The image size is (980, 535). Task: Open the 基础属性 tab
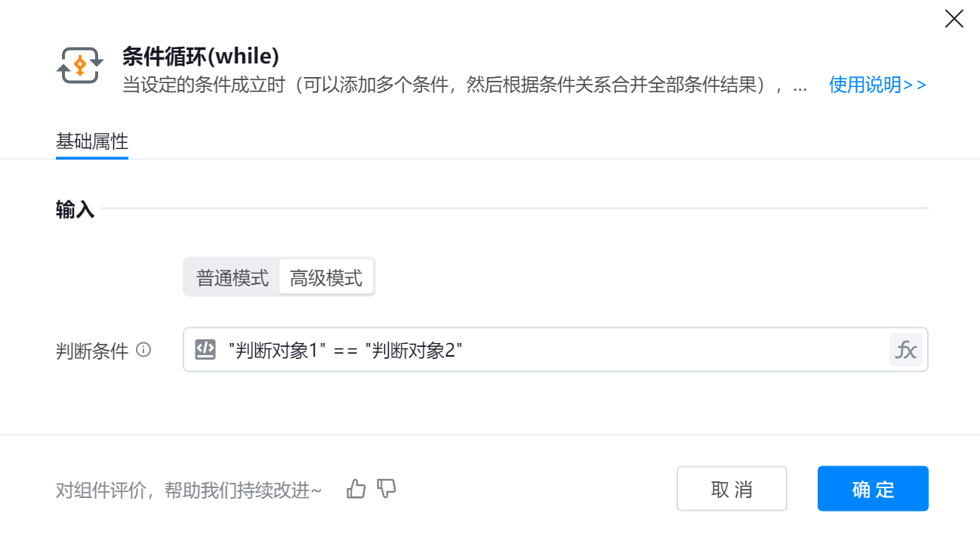click(x=92, y=142)
